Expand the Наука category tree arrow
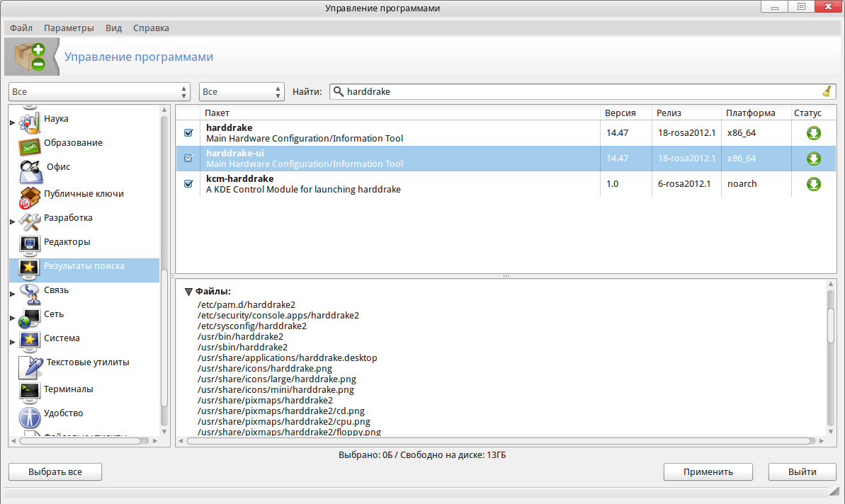 point(12,122)
